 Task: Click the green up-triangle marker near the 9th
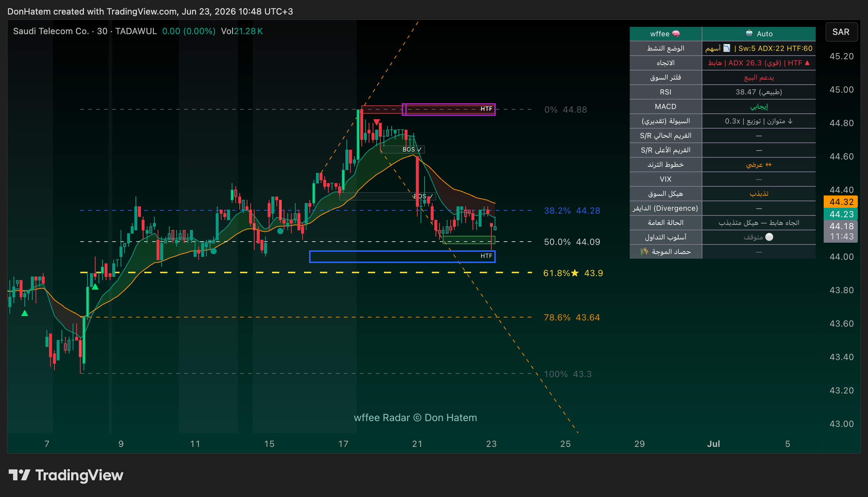click(95, 287)
